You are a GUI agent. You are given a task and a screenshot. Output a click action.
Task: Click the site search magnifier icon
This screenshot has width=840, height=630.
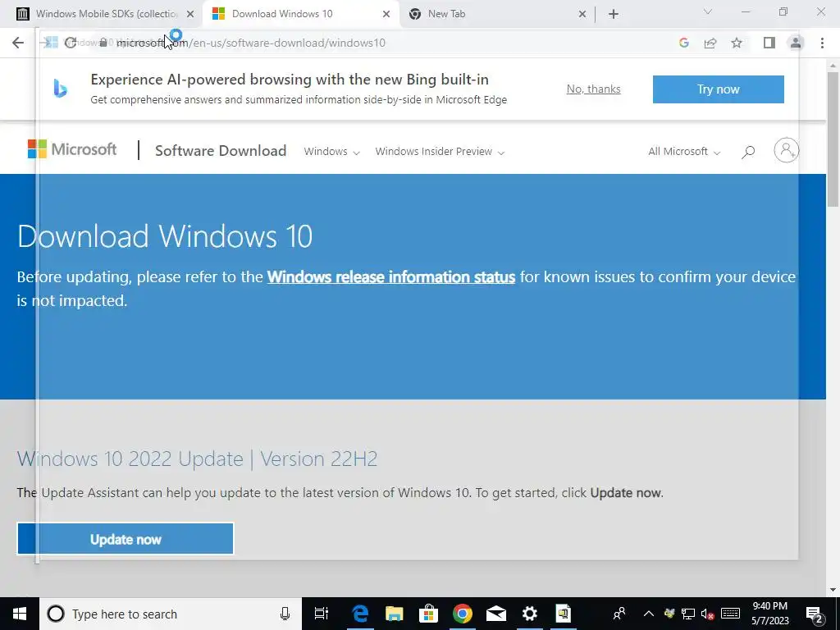tap(748, 152)
